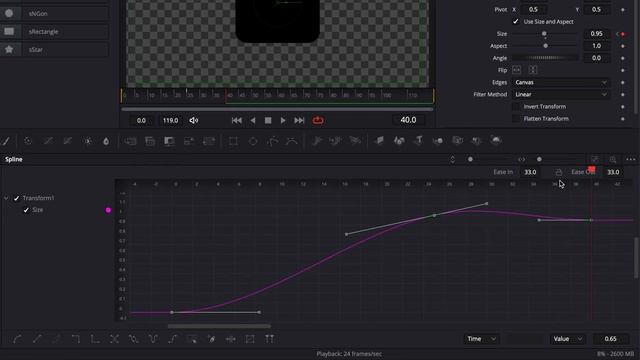Add a Text3D node from toolbar
Screen dimensions: 640x360
pos(419,141)
